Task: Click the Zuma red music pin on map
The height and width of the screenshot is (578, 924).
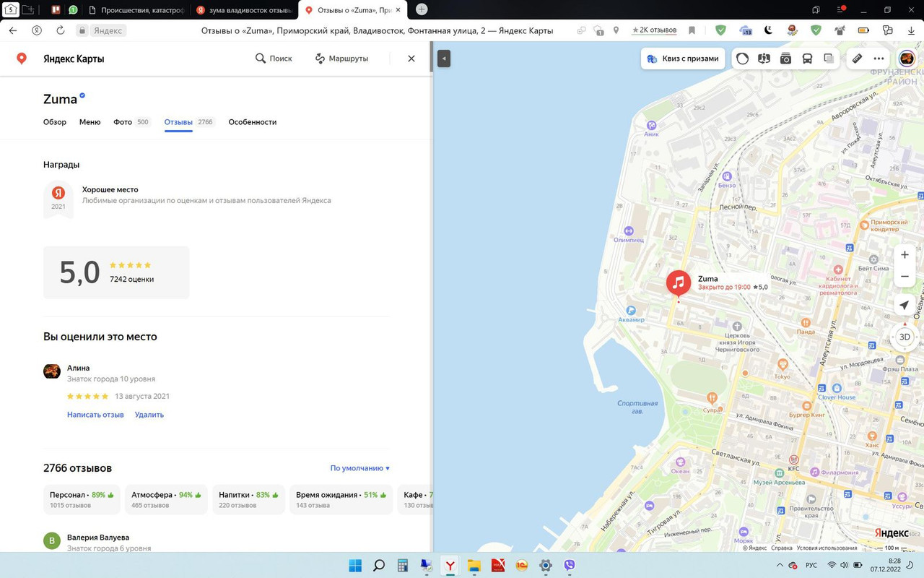Action: pos(679,283)
